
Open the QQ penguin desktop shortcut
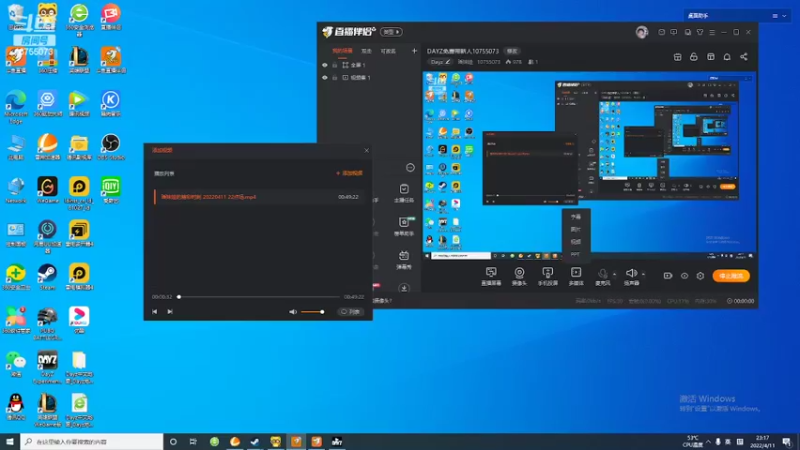tap(16, 407)
